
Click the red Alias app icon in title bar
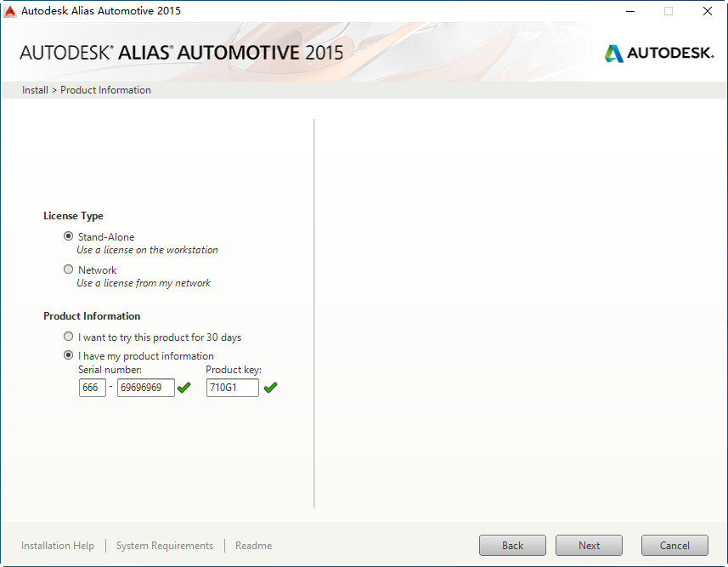pos(9,11)
